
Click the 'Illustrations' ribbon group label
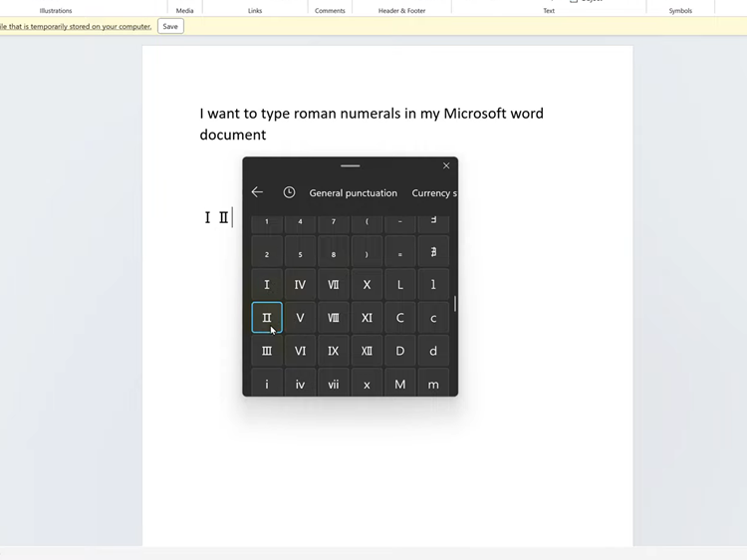[x=56, y=11]
